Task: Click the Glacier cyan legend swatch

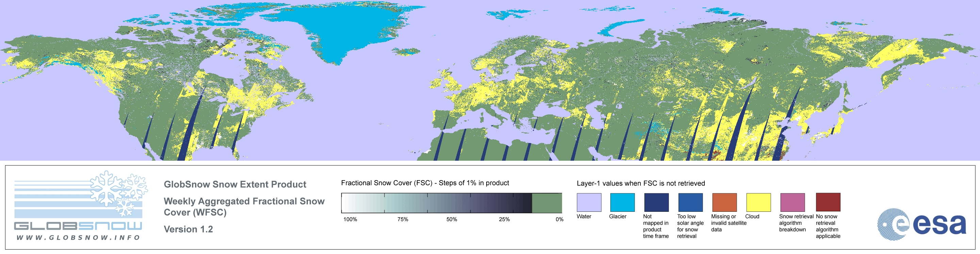Action: 622,202
